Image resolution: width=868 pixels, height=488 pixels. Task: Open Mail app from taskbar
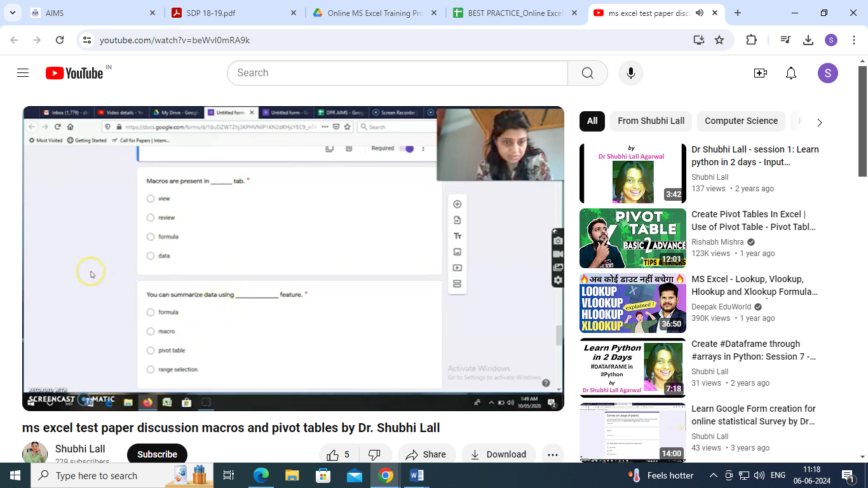tap(355, 475)
